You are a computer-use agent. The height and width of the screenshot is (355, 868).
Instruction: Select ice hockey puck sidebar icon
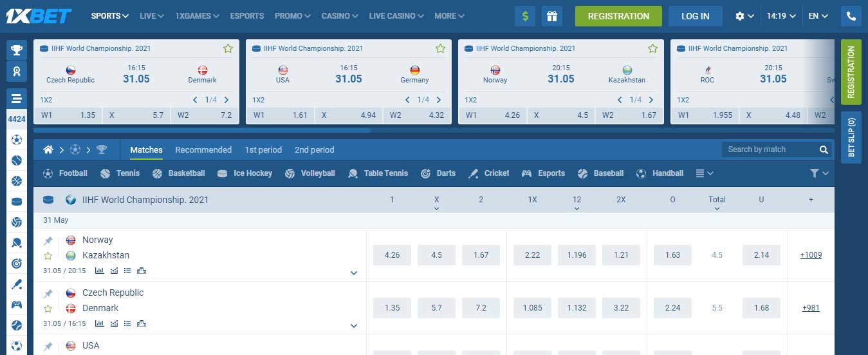(x=17, y=202)
